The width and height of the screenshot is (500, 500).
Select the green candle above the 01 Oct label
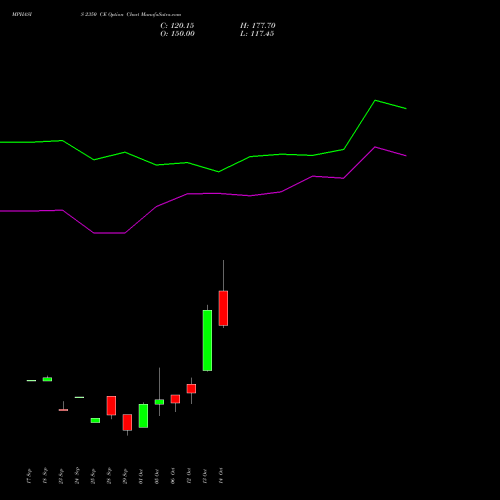pos(143,416)
